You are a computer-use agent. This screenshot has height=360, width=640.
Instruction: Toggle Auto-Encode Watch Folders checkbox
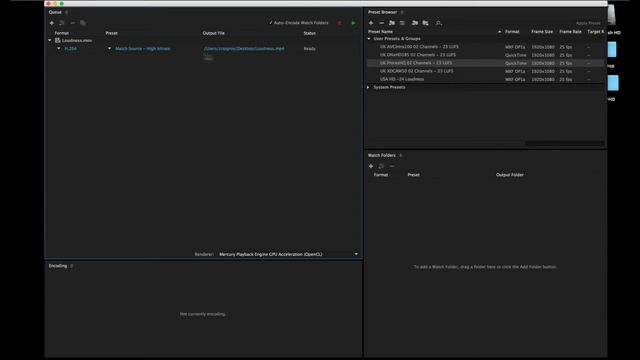tap(271, 23)
